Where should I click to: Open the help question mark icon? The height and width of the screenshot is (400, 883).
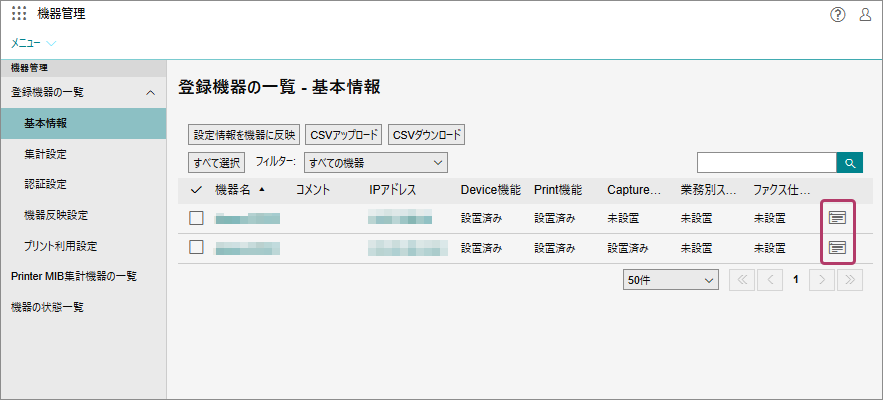(837, 15)
